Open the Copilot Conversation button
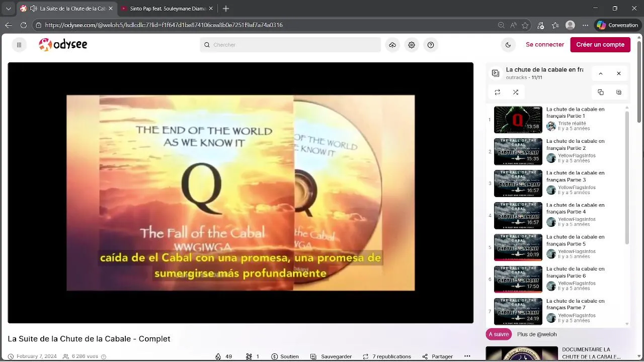 (618, 25)
